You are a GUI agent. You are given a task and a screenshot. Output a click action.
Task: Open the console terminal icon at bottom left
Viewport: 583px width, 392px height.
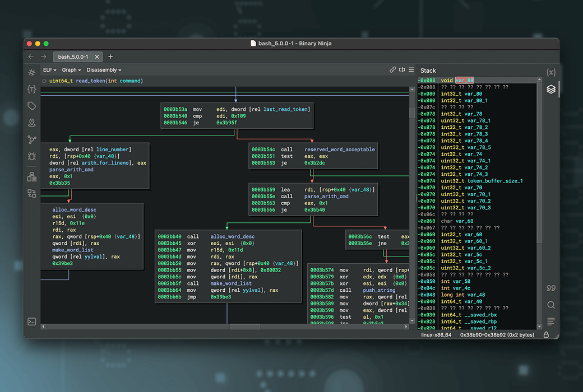[x=32, y=321]
